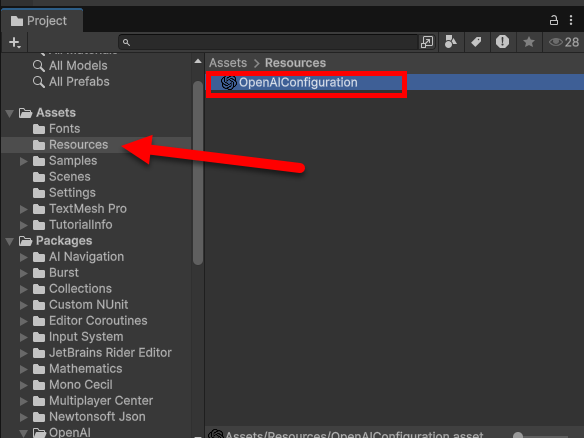Select the AI Navigation package folder
The height and width of the screenshot is (438, 584).
point(78,257)
